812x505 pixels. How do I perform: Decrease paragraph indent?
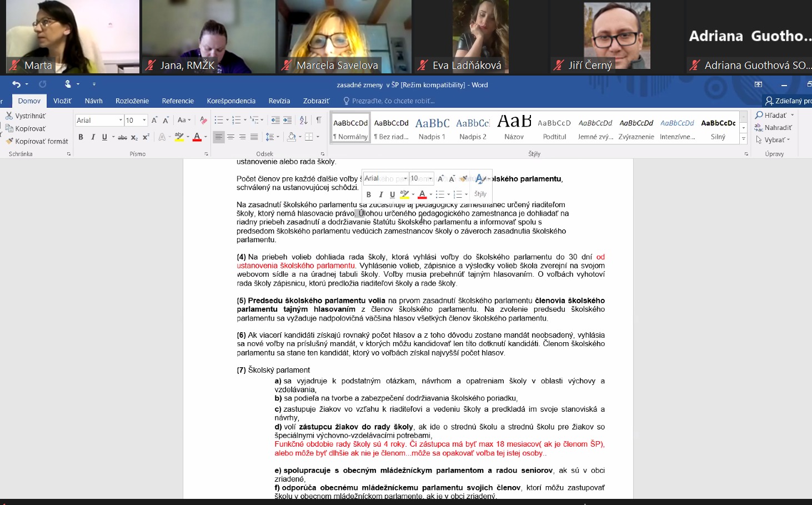(275, 120)
